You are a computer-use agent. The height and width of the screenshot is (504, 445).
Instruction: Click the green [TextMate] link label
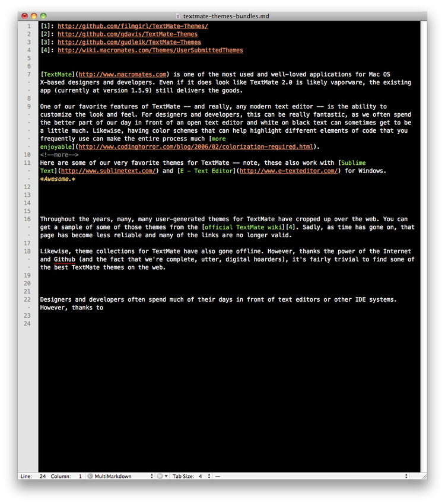58,74
